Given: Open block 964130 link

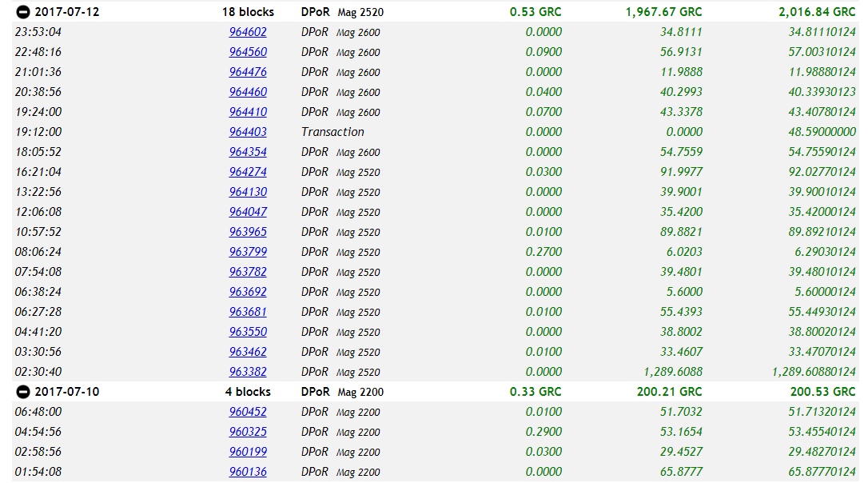Looking at the screenshot, I should [x=248, y=192].
